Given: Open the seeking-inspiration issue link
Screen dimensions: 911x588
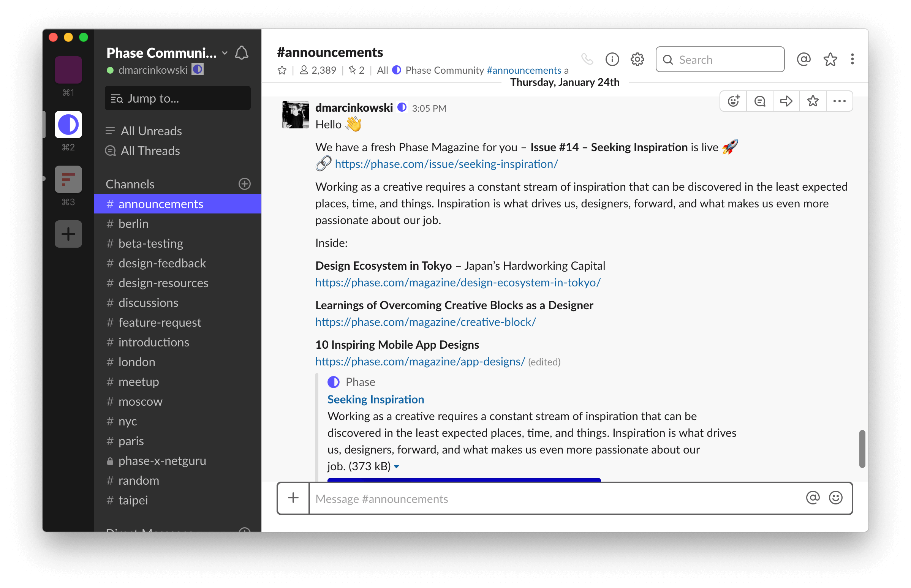Looking at the screenshot, I should [446, 164].
